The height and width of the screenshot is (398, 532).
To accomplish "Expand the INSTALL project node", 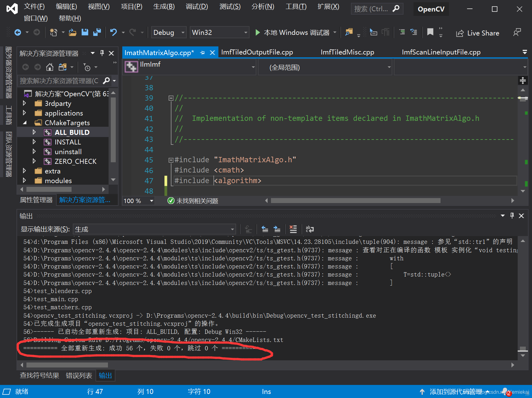I will 34,142.
